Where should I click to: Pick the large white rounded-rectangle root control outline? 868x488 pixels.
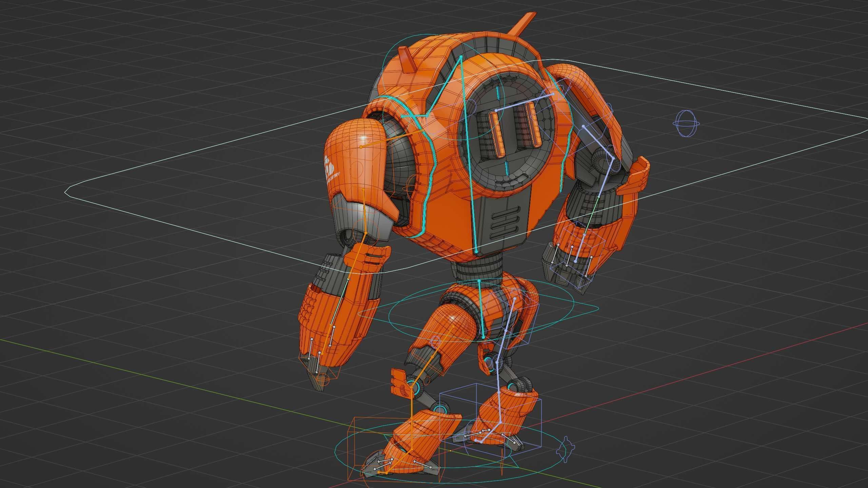(x=466, y=166)
